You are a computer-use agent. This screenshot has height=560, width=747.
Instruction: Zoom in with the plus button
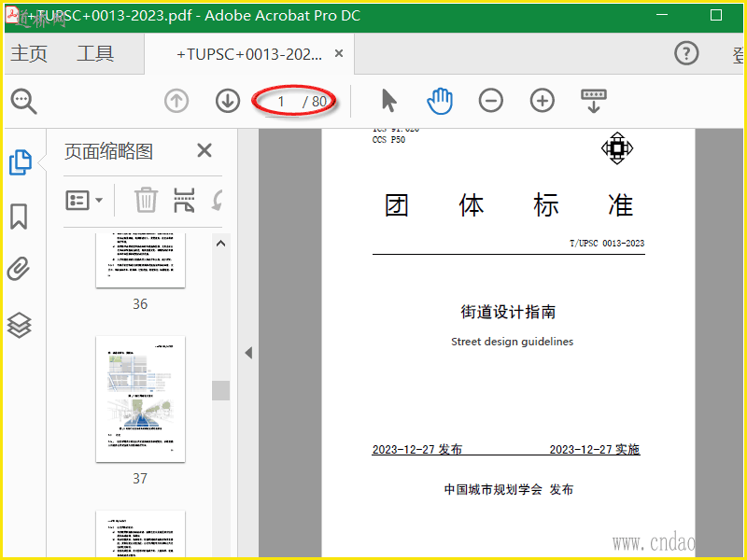(543, 101)
